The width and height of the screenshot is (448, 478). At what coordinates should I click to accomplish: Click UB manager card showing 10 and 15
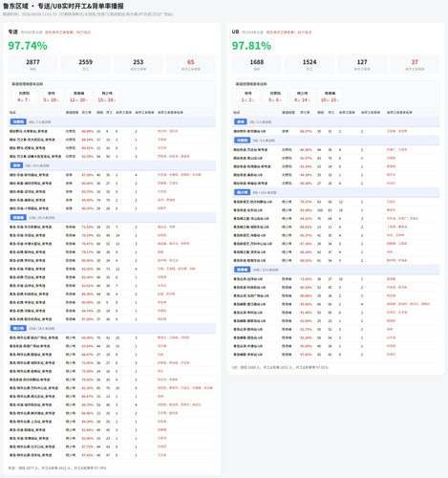(330, 97)
